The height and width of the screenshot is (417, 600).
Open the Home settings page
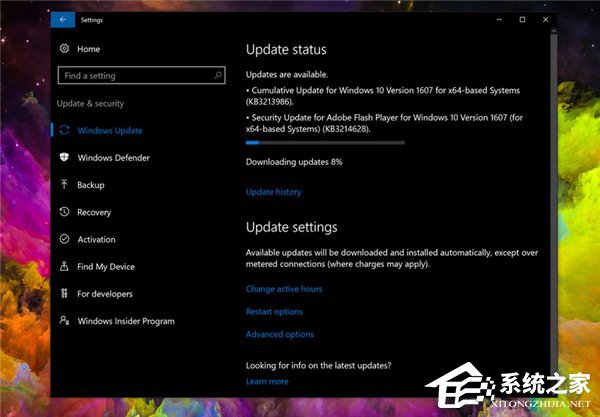(x=88, y=49)
